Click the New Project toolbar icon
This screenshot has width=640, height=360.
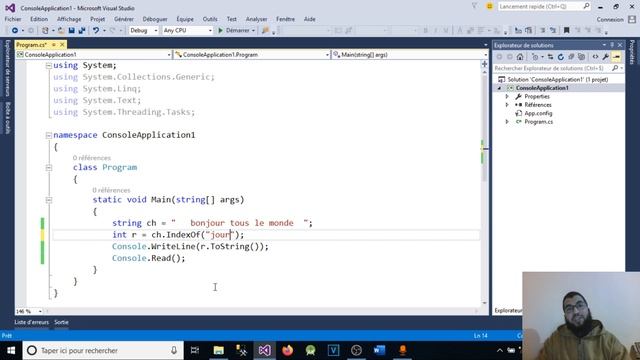45,31
